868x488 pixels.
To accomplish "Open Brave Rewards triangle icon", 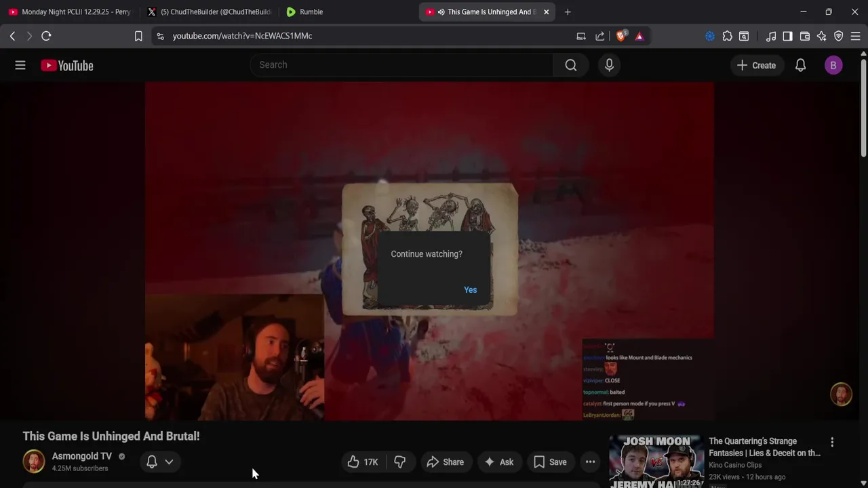I will (639, 36).
